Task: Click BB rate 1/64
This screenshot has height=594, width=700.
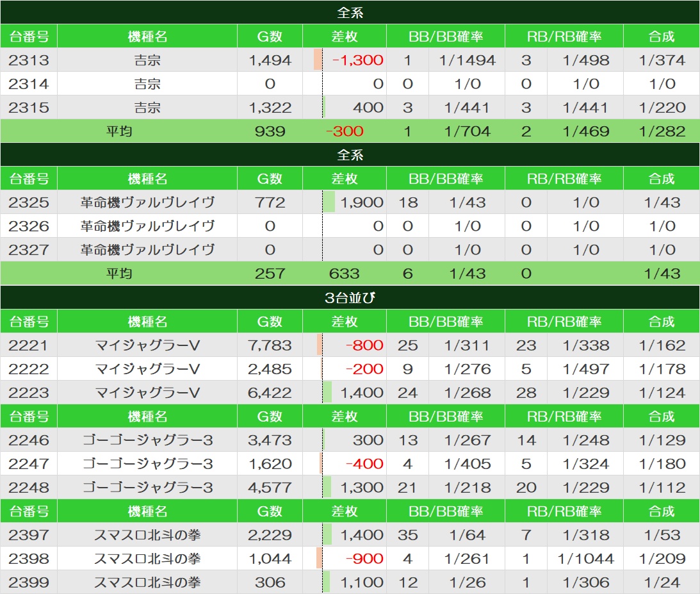Action: coord(467,534)
